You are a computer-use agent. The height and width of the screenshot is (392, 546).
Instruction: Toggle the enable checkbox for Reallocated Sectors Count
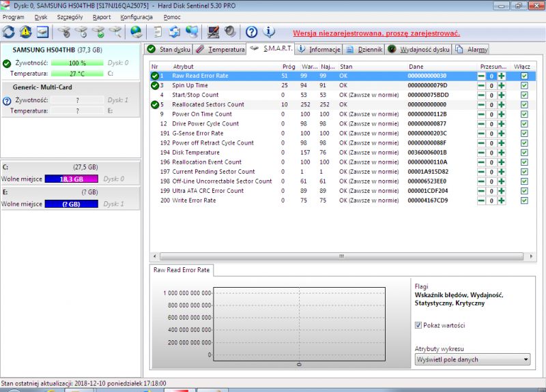pyautogui.click(x=524, y=105)
